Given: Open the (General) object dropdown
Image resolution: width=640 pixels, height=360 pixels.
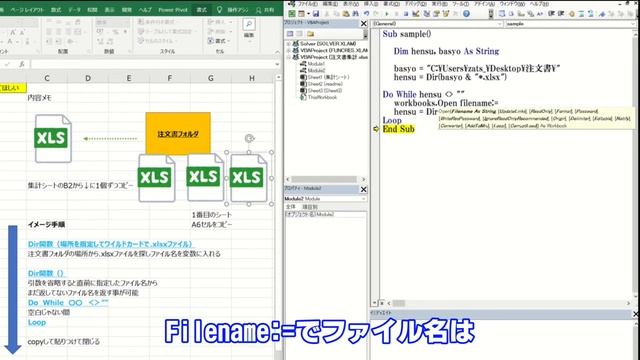Looking at the screenshot, I should tap(500, 24).
